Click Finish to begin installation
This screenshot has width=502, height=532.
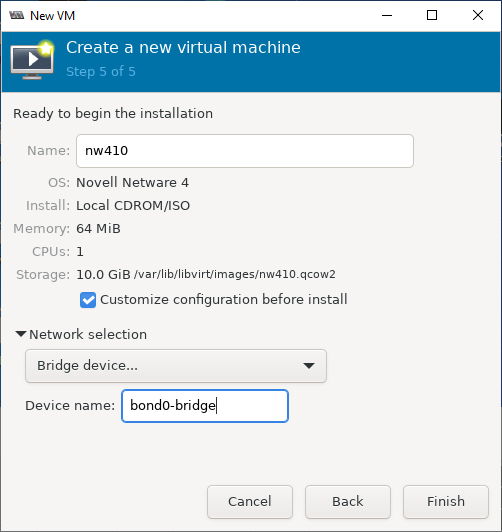click(x=446, y=501)
